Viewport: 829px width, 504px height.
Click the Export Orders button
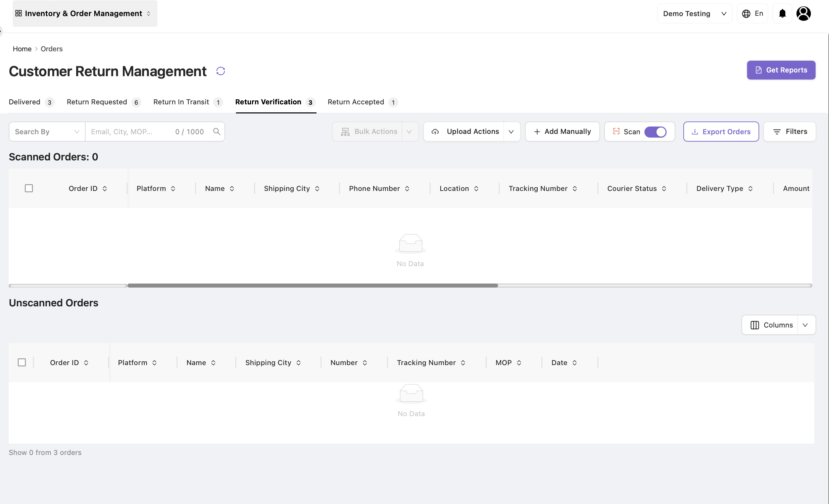point(721,132)
